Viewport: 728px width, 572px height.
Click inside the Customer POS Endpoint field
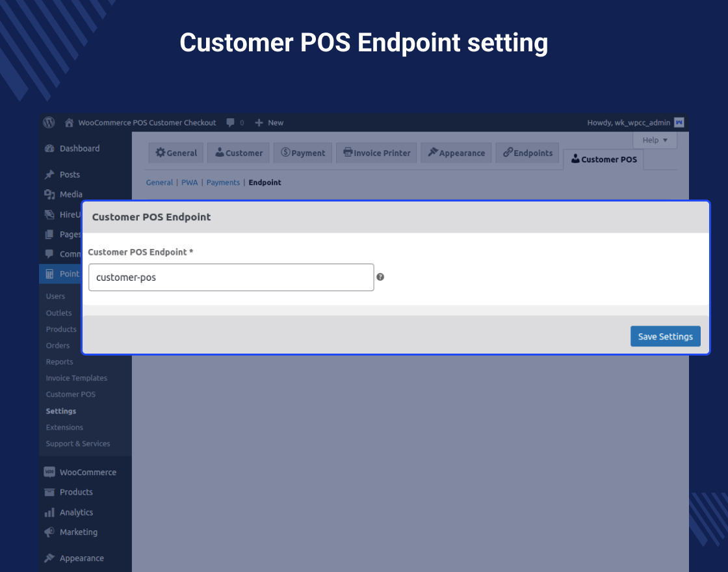click(231, 277)
